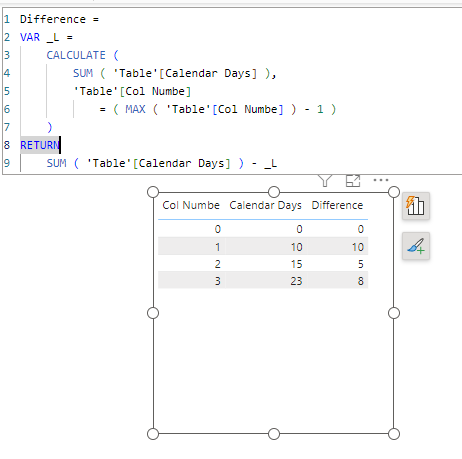Click the Difference cell with value 5
The image size is (462, 459).
click(361, 264)
